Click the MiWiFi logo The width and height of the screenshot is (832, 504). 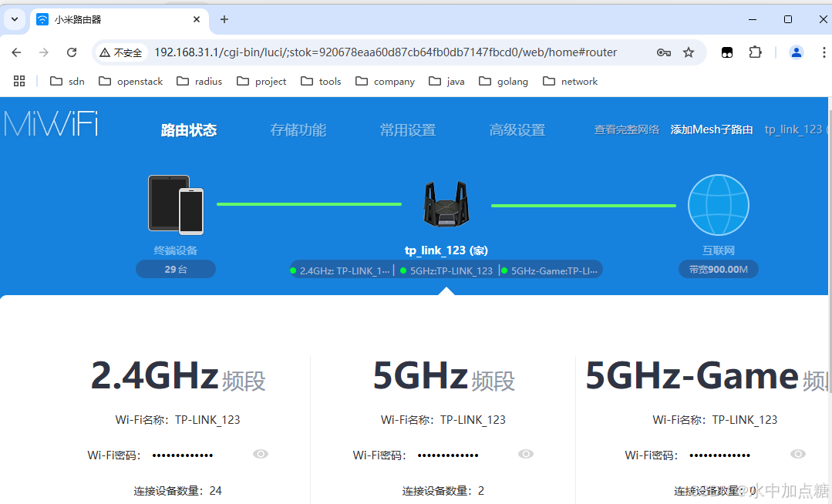pyautogui.click(x=51, y=123)
